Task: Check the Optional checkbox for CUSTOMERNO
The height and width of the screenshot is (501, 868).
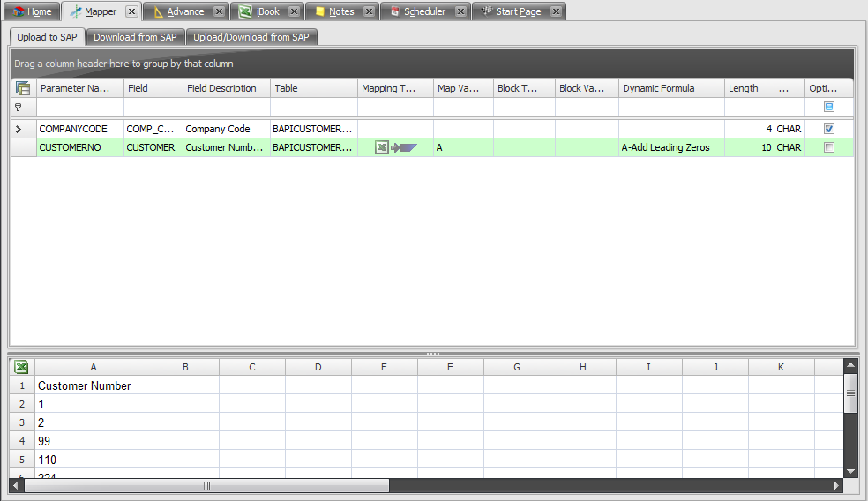Action: click(x=828, y=148)
